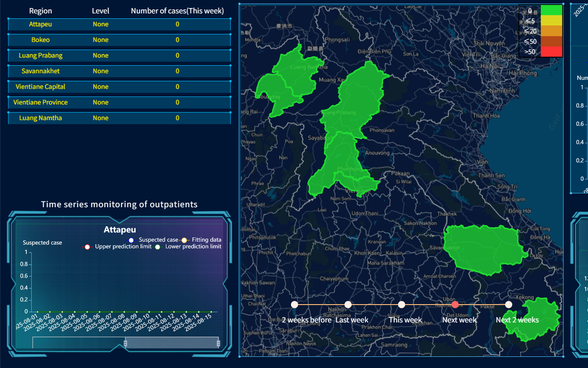Select the "Next 2 weeks" timeline point
Image resolution: width=588 pixels, height=368 pixels.
509,305
